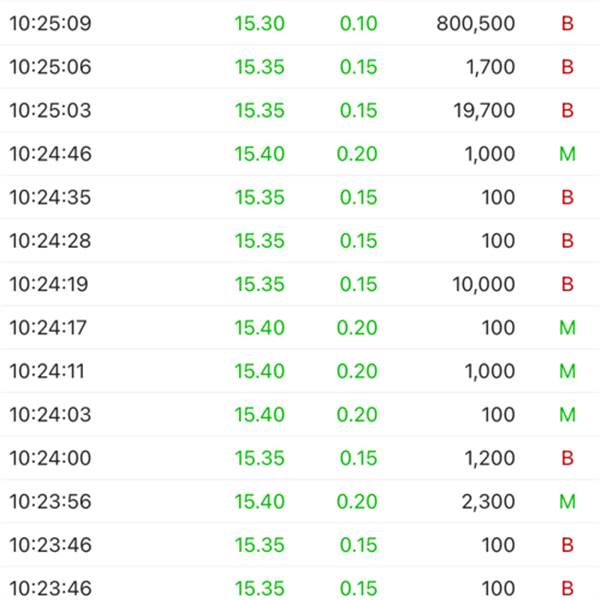Click the B marker on 10:24:28 row

pyautogui.click(x=567, y=241)
